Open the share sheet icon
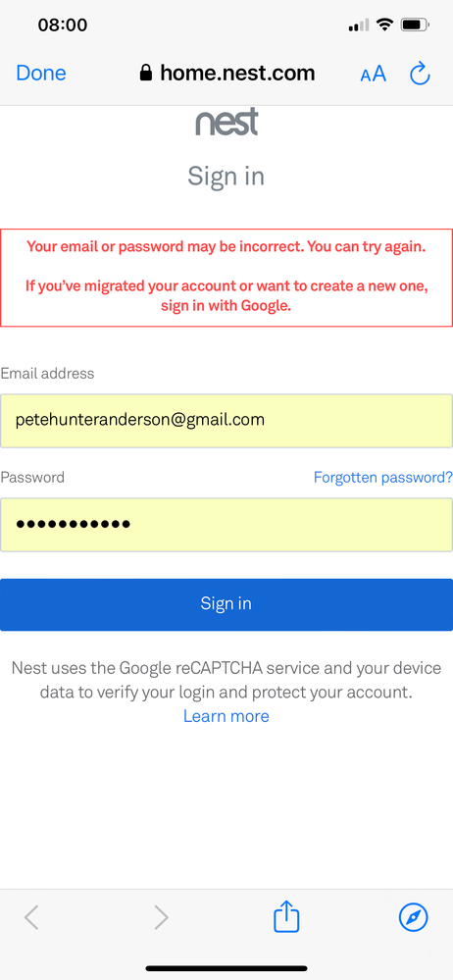This screenshot has width=453, height=980. pos(286,916)
